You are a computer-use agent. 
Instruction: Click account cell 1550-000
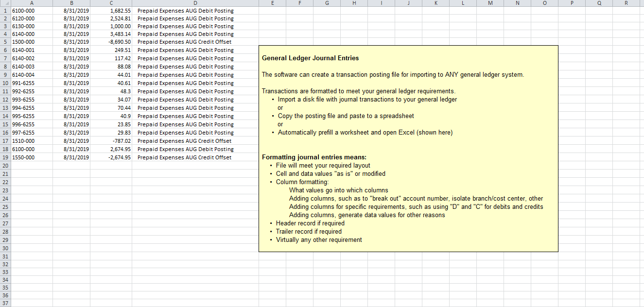click(32, 157)
